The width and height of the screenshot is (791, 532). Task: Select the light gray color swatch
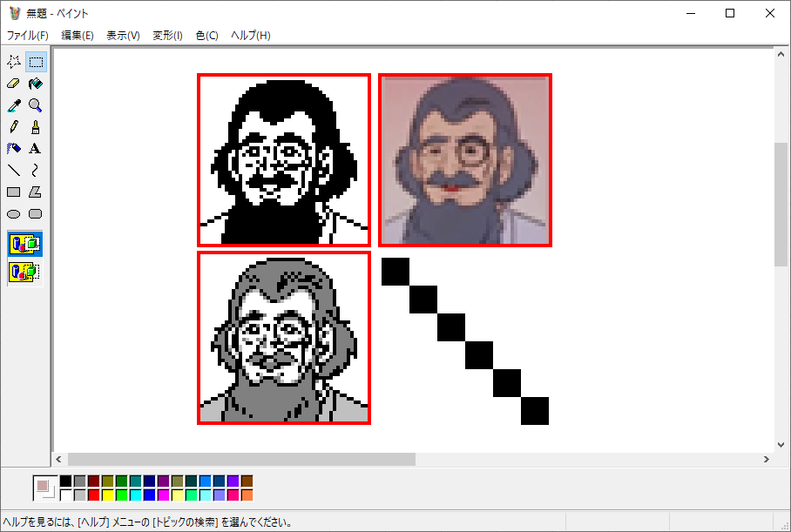coord(79,495)
